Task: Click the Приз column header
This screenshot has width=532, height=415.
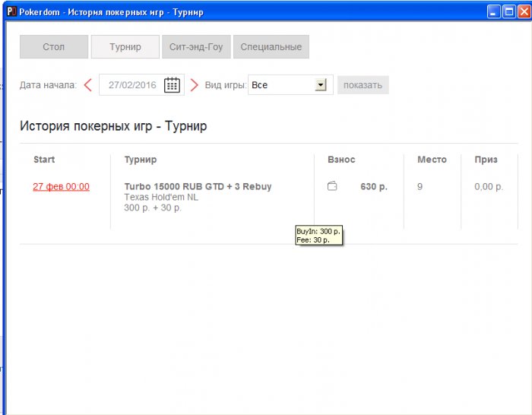Action: pyautogui.click(x=486, y=160)
